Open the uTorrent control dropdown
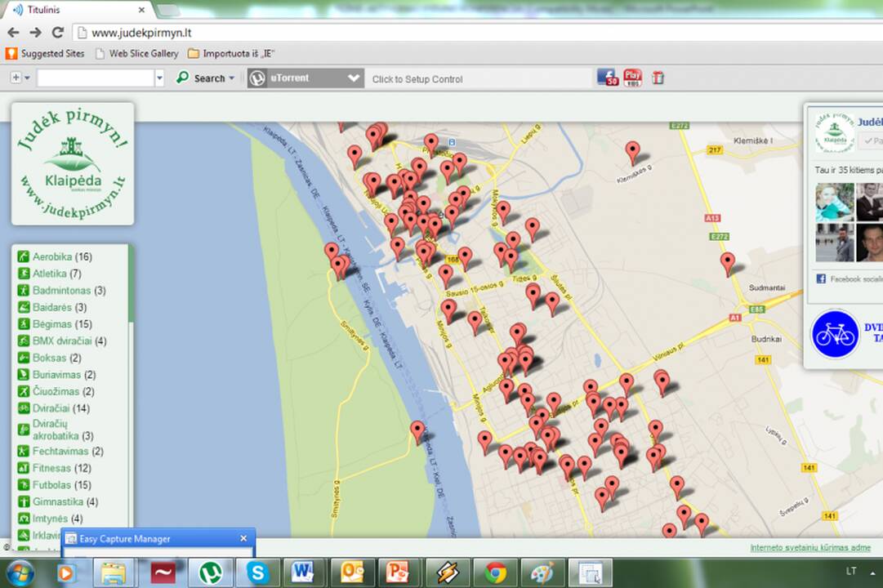Image resolution: width=883 pixels, height=588 pixels. [x=305, y=78]
